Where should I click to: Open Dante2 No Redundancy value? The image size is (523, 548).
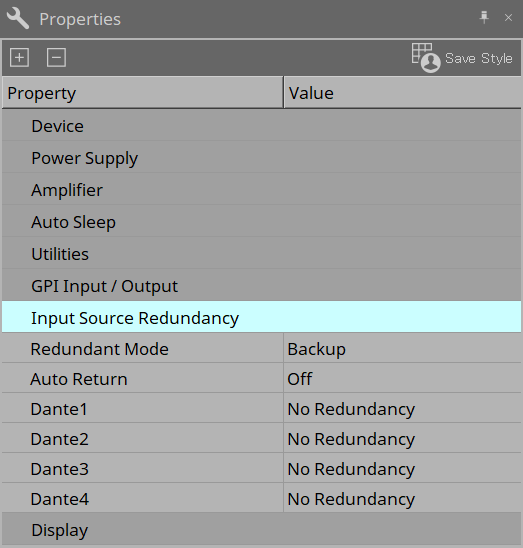pos(402,439)
